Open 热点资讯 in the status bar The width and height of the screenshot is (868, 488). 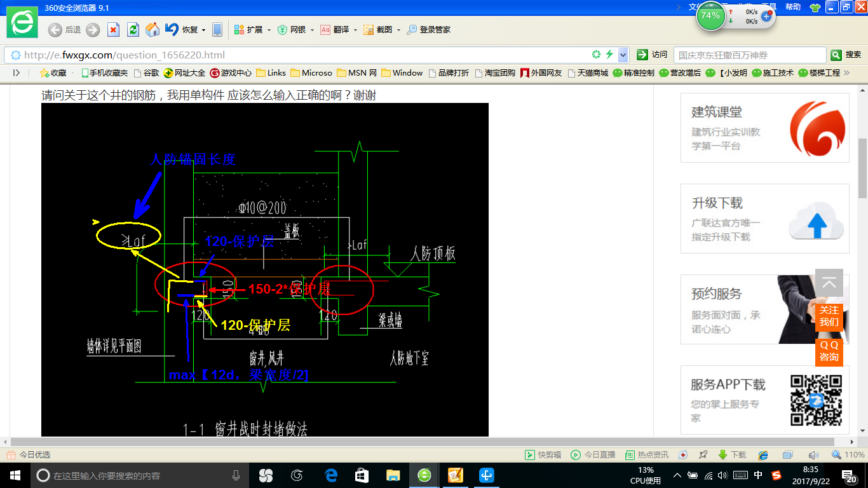647,455
